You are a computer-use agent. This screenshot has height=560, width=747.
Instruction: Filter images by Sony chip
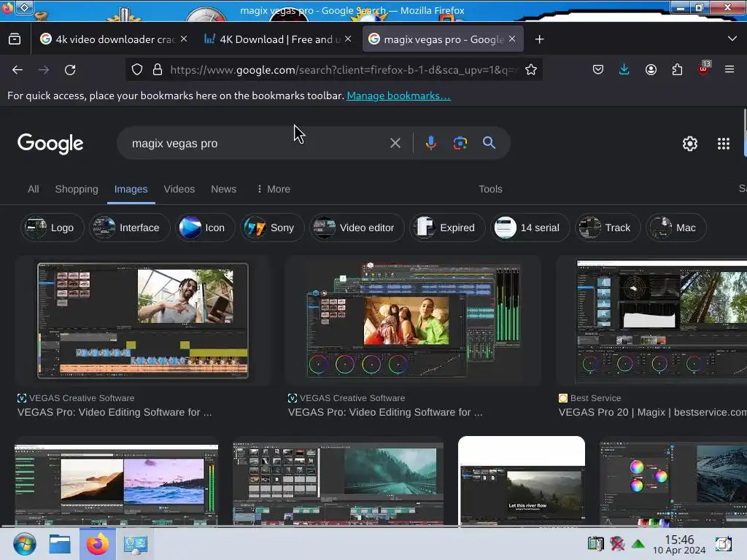[272, 227]
